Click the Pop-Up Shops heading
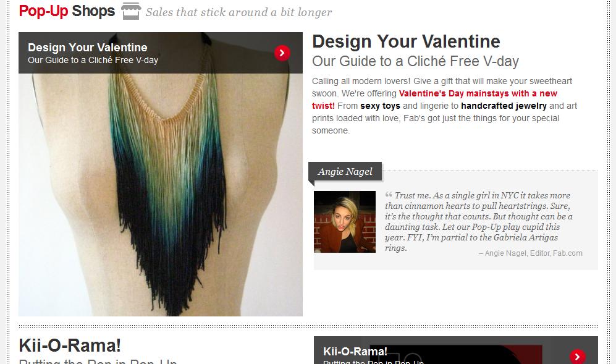This screenshot has height=364, width=616. (x=67, y=11)
